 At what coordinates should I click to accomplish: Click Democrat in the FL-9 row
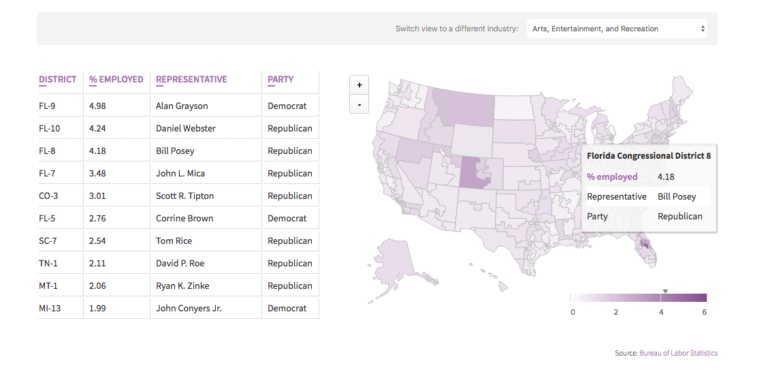(x=287, y=106)
